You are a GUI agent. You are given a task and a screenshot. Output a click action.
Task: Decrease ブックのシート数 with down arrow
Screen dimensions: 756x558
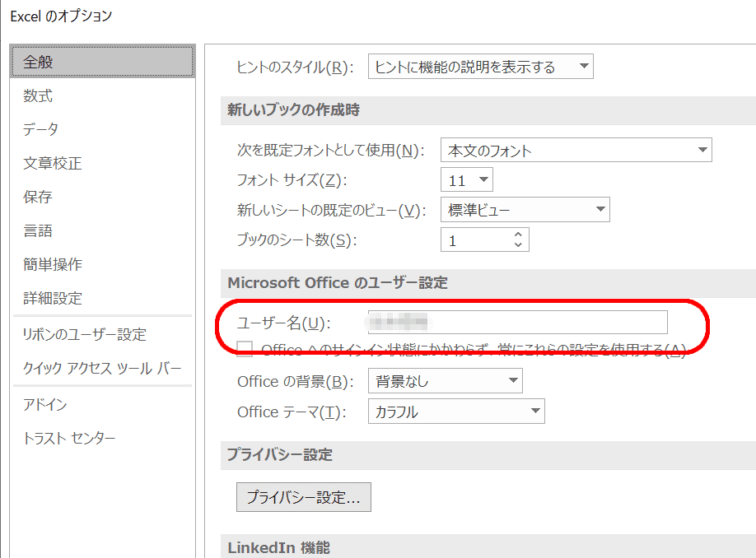tap(518, 244)
